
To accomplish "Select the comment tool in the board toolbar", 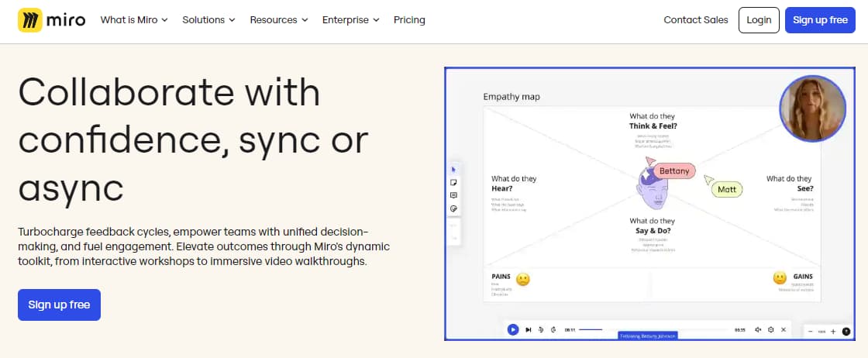I will (454, 195).
